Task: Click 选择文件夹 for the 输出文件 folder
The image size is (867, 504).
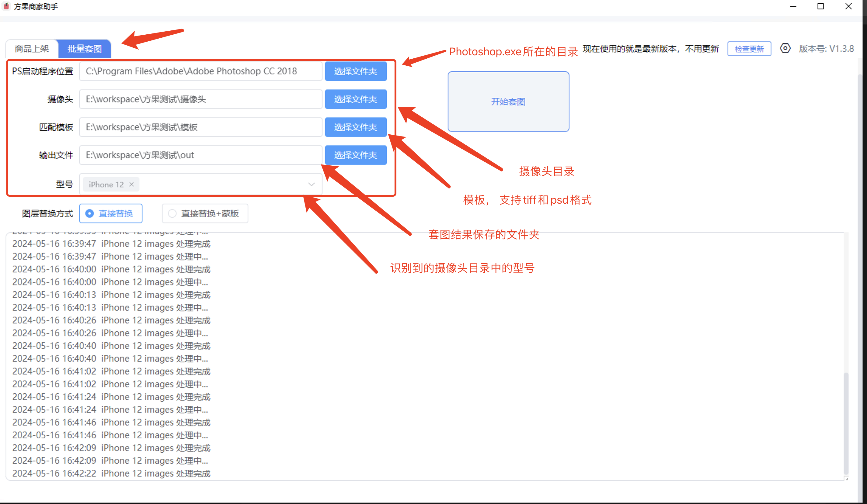Action: (355, 155)
